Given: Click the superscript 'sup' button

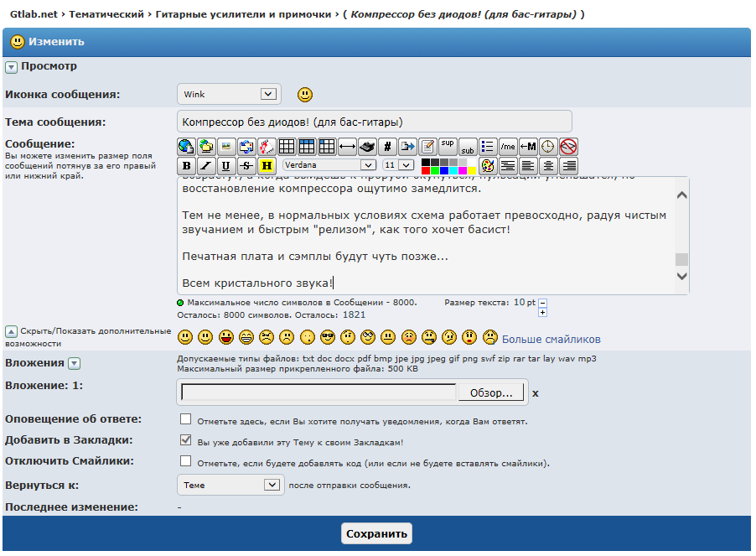Looking at the screenshot, I should (448, 146).
